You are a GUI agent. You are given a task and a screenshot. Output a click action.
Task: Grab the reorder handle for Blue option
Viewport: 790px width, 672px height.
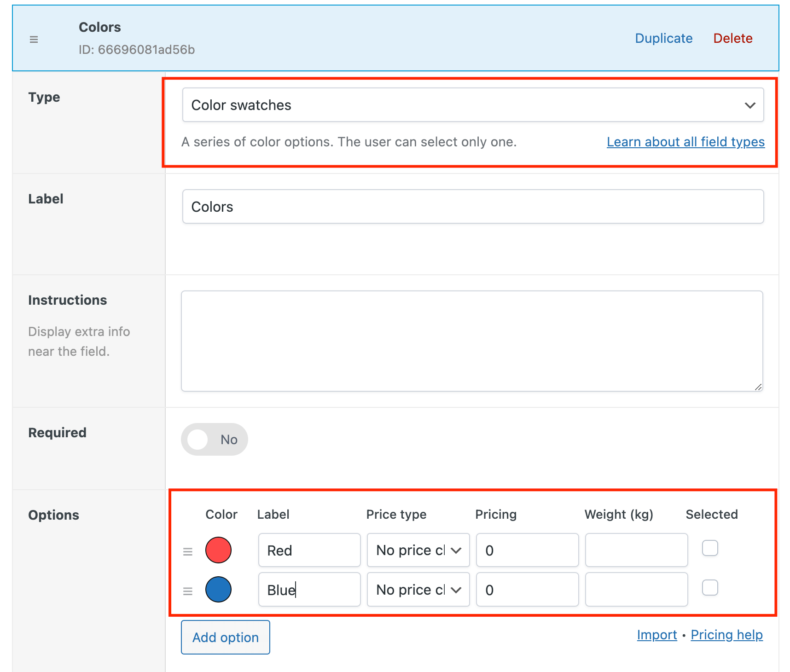click(x=188, y=591)
